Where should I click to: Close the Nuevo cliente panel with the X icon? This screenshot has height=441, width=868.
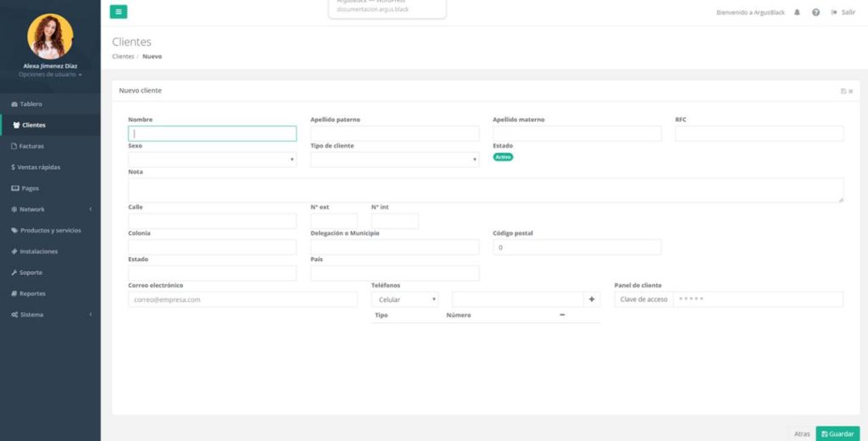coord(851,92)
